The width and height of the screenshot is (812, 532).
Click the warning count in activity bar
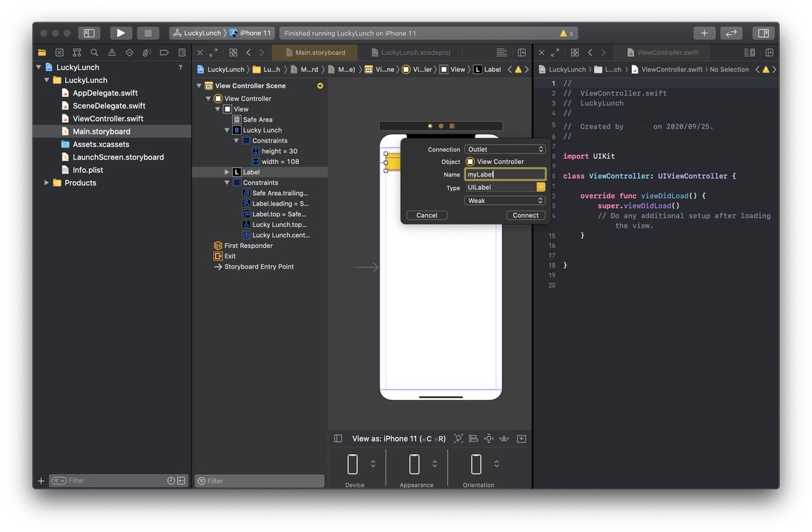(x=566, y=33)
